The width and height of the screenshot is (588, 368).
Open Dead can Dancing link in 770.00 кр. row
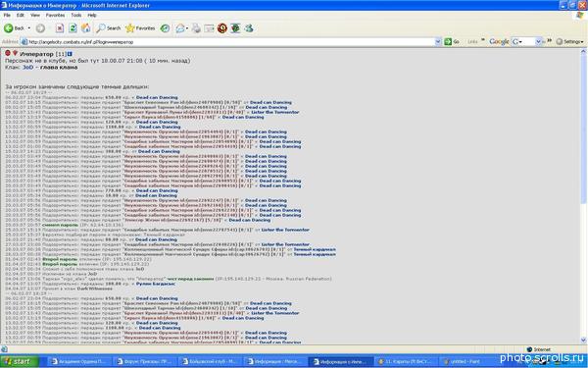pos(156,190)
